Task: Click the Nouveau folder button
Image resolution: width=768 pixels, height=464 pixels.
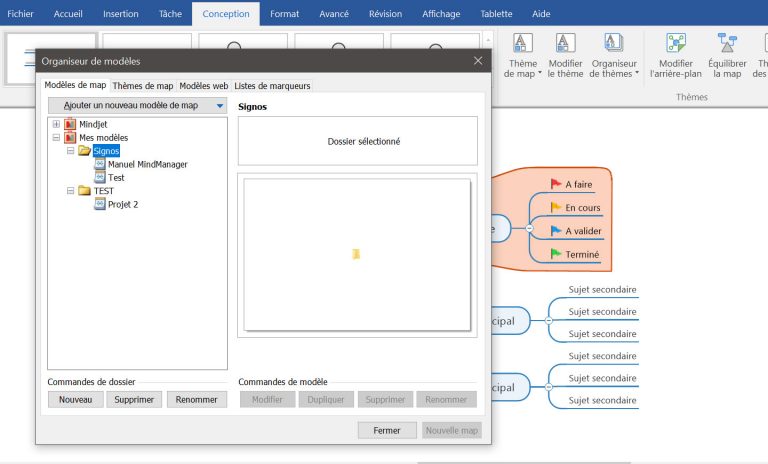Action: click(x=75, y=399)
